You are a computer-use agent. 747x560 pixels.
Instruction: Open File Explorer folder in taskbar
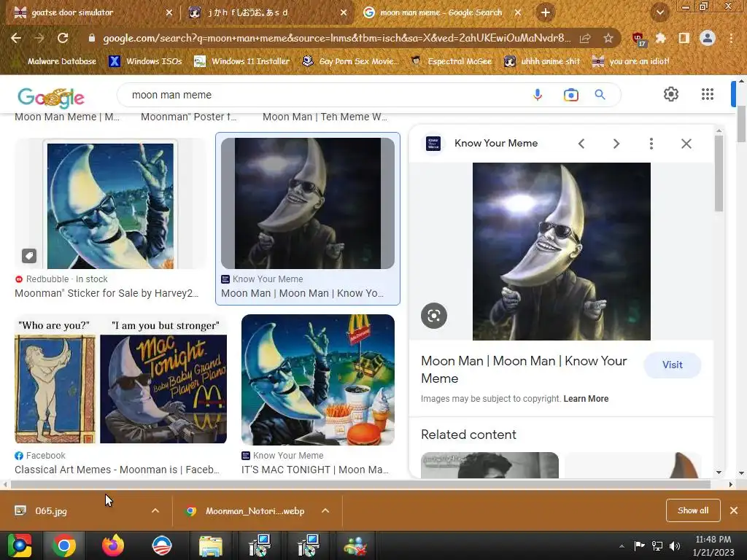pos(211,545)
